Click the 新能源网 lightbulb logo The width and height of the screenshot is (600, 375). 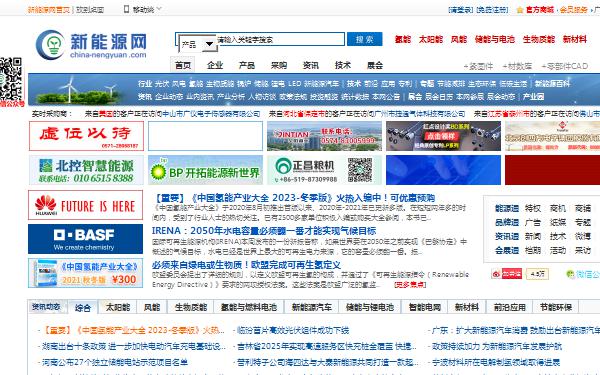click(x=91, y=45)
